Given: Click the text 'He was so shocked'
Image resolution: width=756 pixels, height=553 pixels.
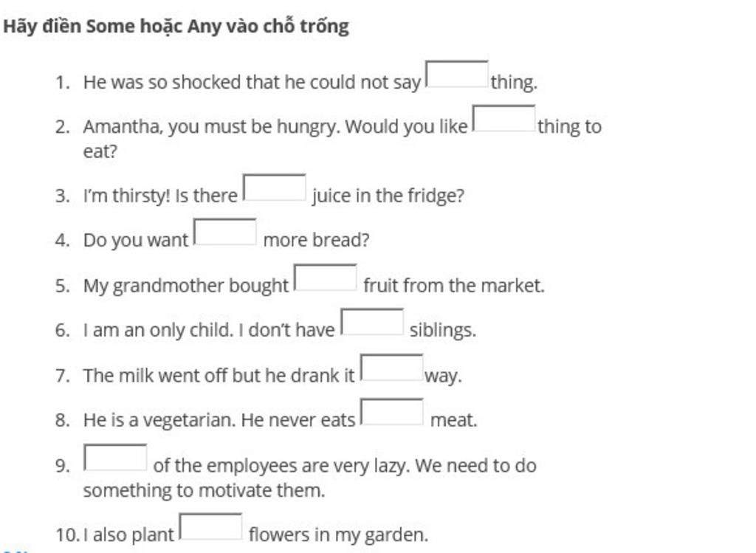Looking at the screenshot, I should (x=162, y=82).
